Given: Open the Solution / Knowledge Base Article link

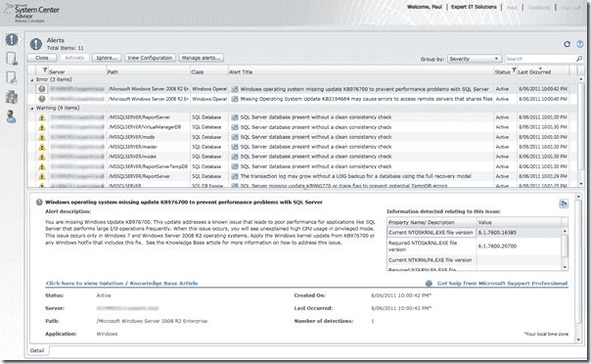Looking at the screenshot, I should (x=121, y=283).
